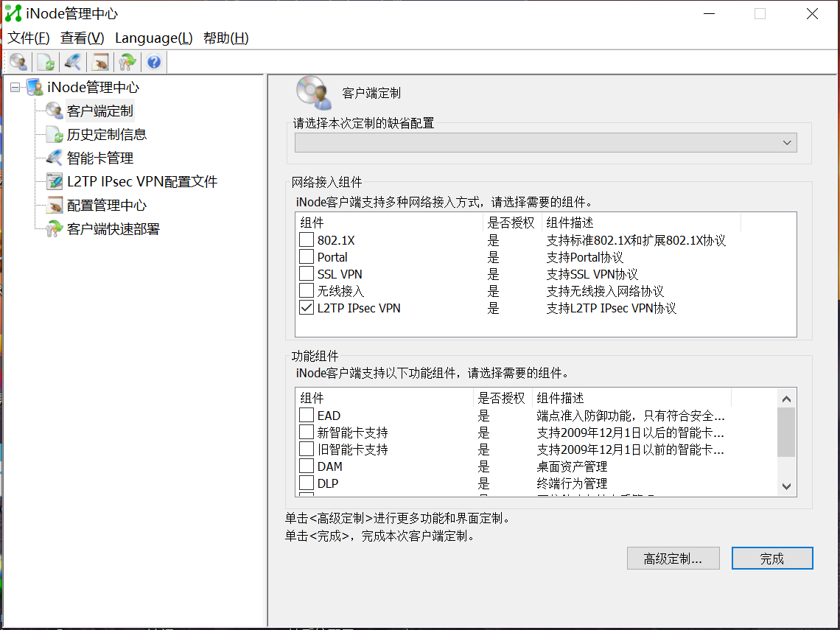Click the function components scrollbar up arrow
This screenshot has width=840, height=630.
pyautogui.click(x=786, y=399)
